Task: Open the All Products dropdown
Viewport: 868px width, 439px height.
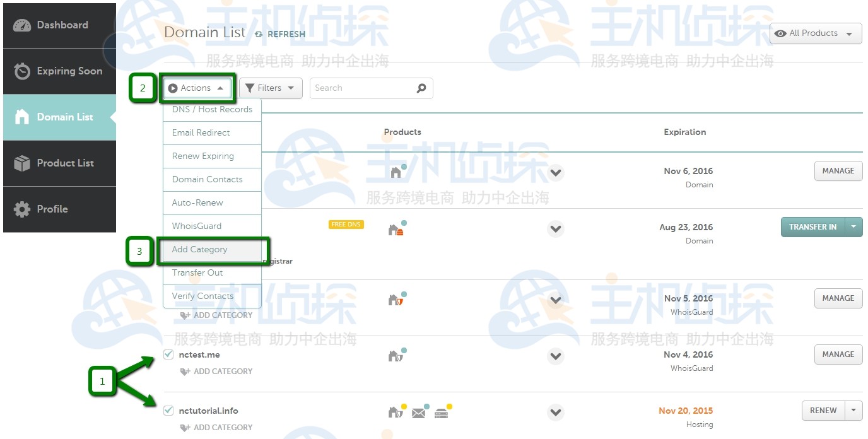Action: pos(815,33)
